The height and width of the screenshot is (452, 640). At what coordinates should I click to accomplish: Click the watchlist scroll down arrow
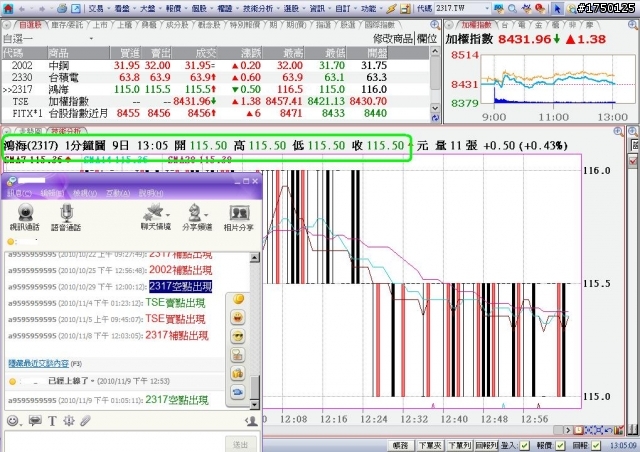click(435, 108)
